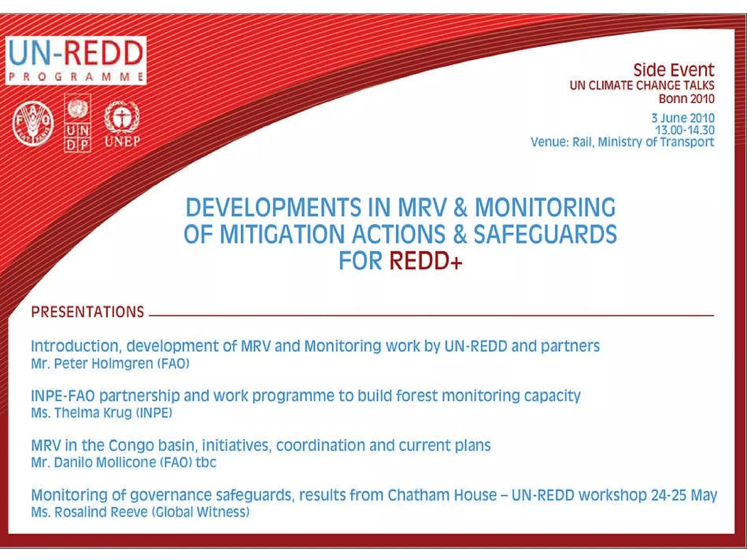Viewport: 747px width, 560px height.
Task: Click the Venue: Rail, Ministry of Transport line
Action: point(622,142)
